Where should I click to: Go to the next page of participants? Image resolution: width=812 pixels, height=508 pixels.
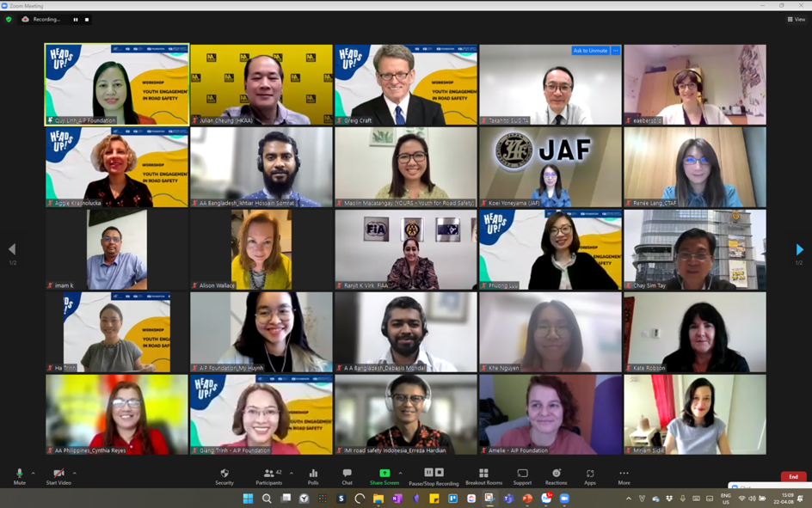point(800,250)
